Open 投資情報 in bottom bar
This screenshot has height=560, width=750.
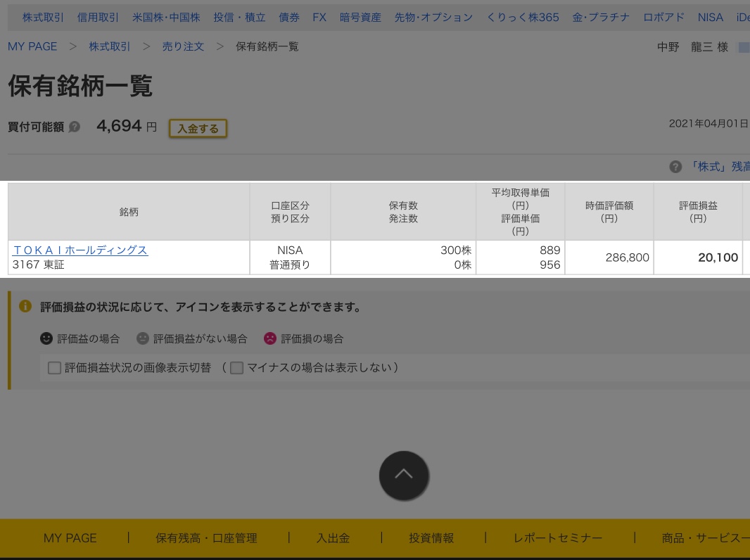431,538
